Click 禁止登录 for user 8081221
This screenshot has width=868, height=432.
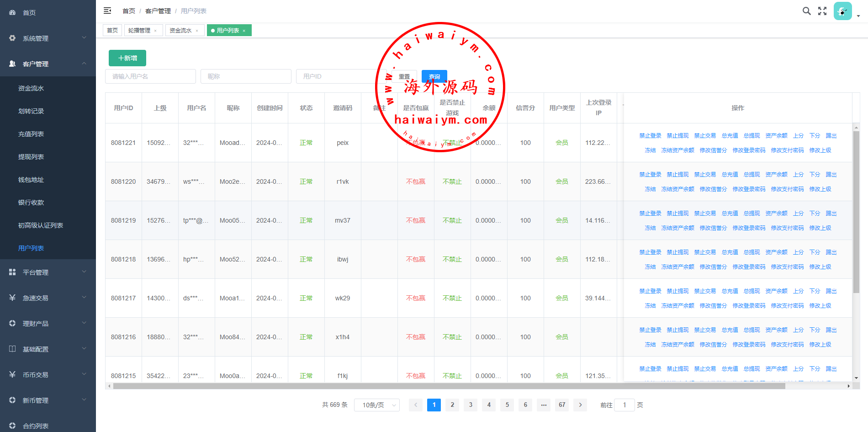pos(650,136)
